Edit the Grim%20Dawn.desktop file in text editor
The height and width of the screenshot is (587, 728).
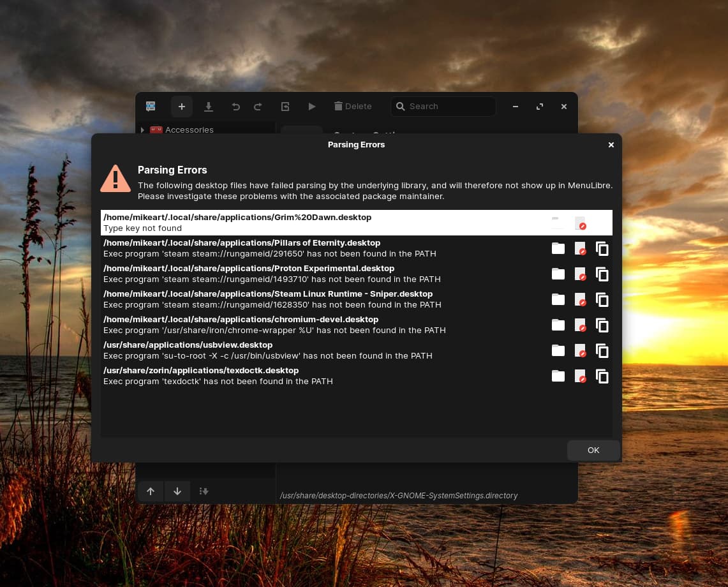pyautogui.click(x=580, y=223)
